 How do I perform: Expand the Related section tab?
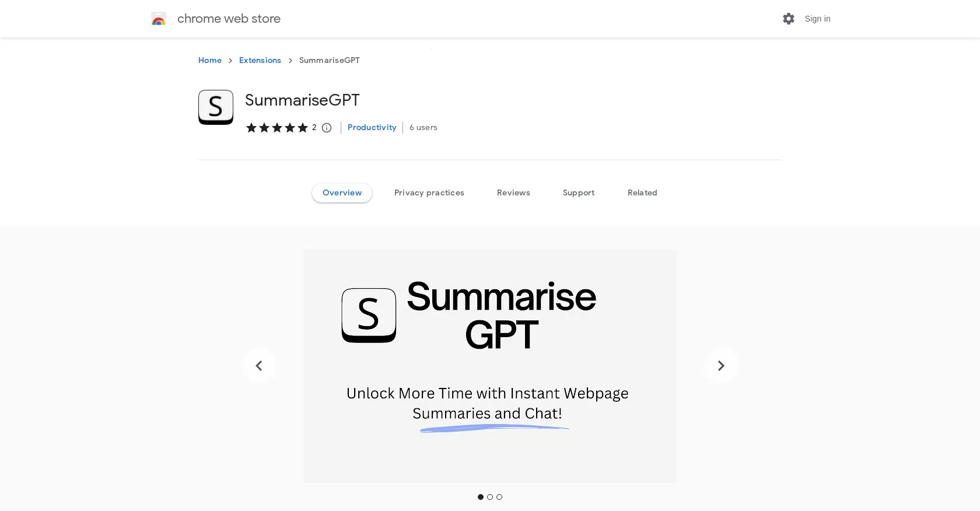(x=642, y=192)
